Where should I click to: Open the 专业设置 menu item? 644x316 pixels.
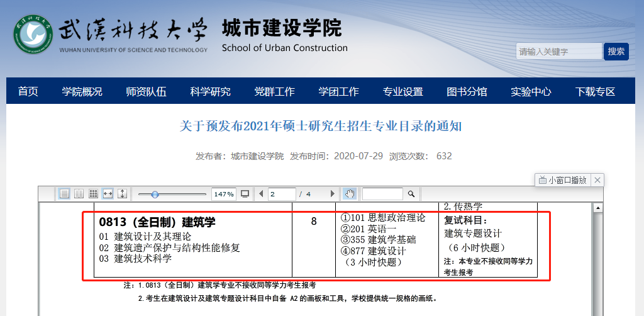(x=403, y=92)
